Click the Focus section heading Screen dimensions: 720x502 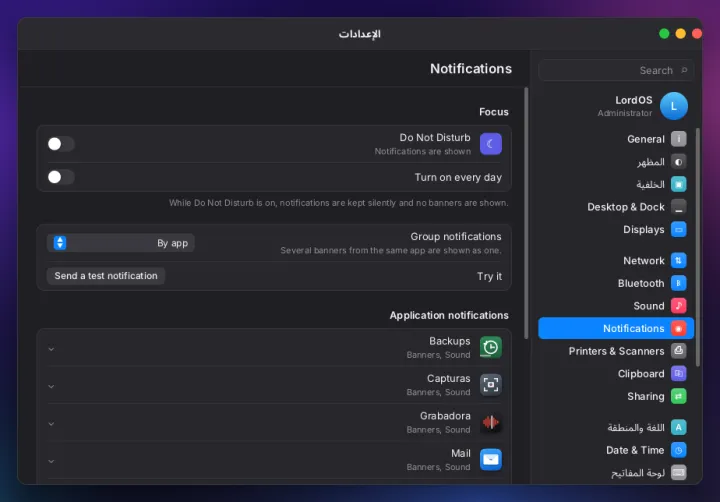pos(494,112)
